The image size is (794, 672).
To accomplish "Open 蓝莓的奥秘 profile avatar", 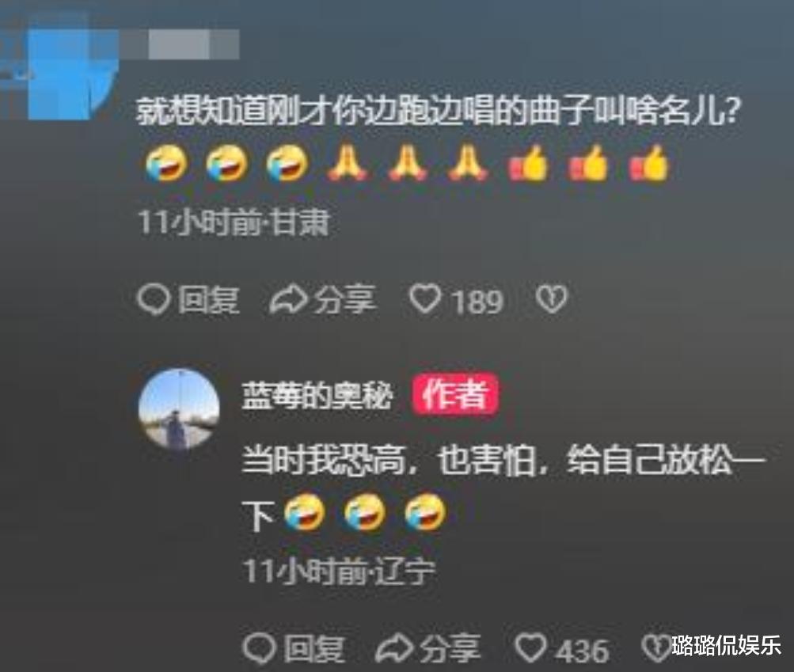I will pos(179,408).
